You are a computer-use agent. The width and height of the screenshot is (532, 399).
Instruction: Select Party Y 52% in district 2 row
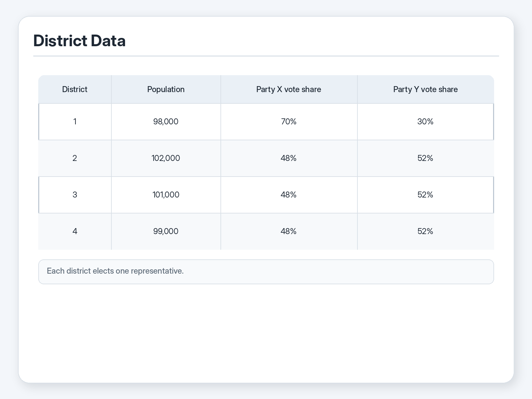point(426,158)
